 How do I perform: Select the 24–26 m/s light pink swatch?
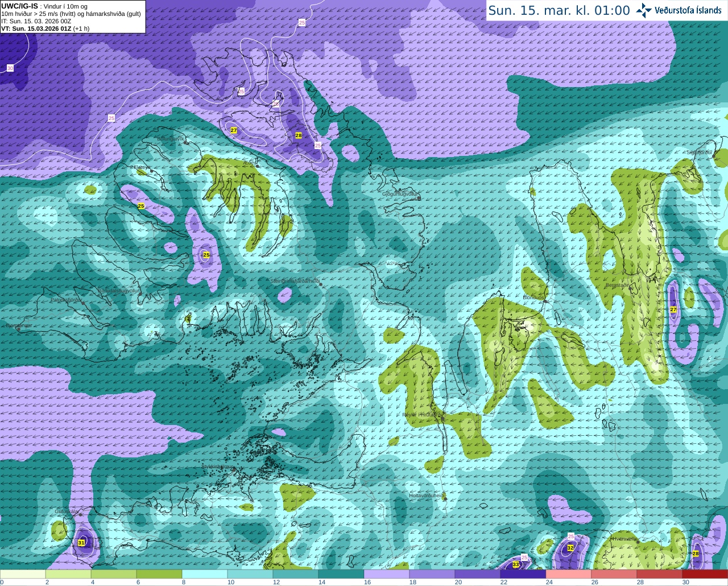569,574
